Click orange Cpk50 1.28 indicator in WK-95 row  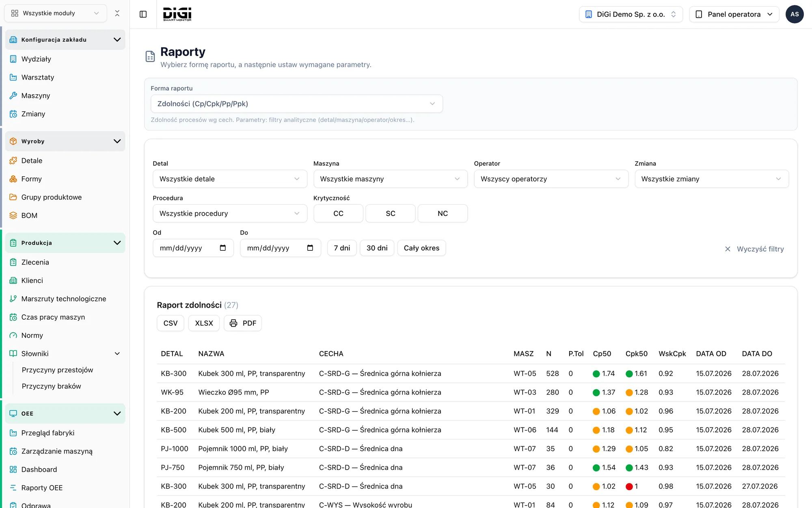click(629, 393)
